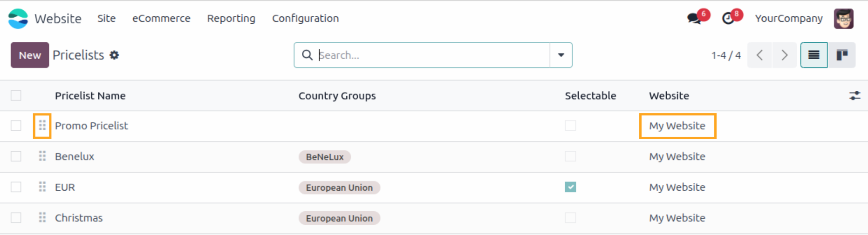The height and width of the screenshot is (235, 868).
Task: Toggle the EUR Selectable checkbox
Action: (570, 187)
